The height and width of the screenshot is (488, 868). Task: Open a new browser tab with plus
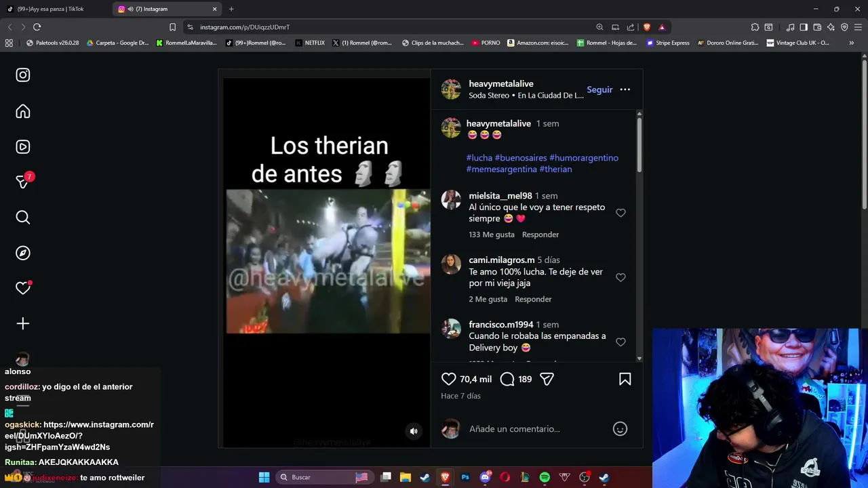point(231,9)
